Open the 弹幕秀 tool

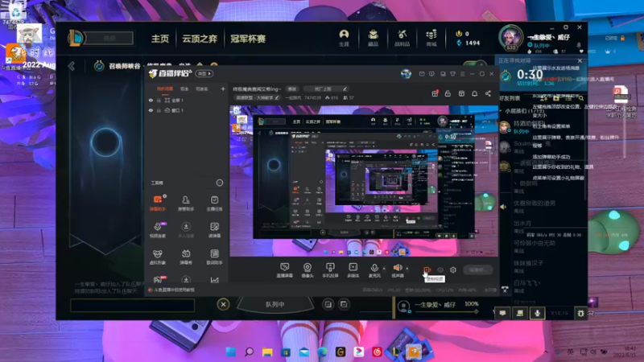click(186, 257)
